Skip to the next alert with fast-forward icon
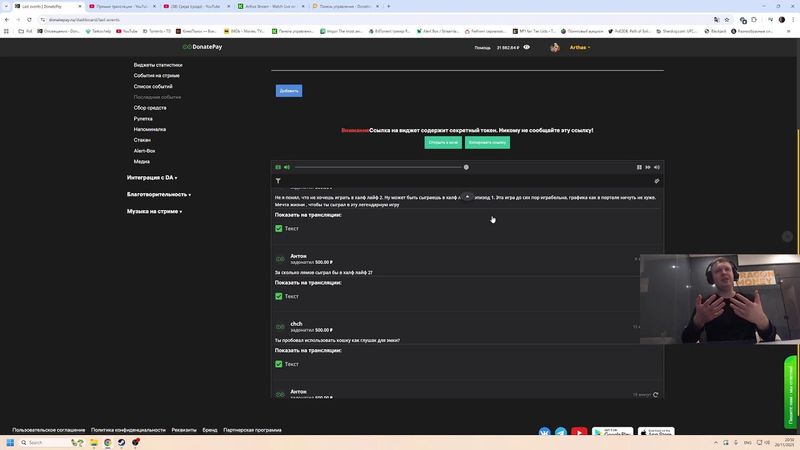The width and height of the screenshot is (800, 450). pyautogui.click(x=647, y=167)
